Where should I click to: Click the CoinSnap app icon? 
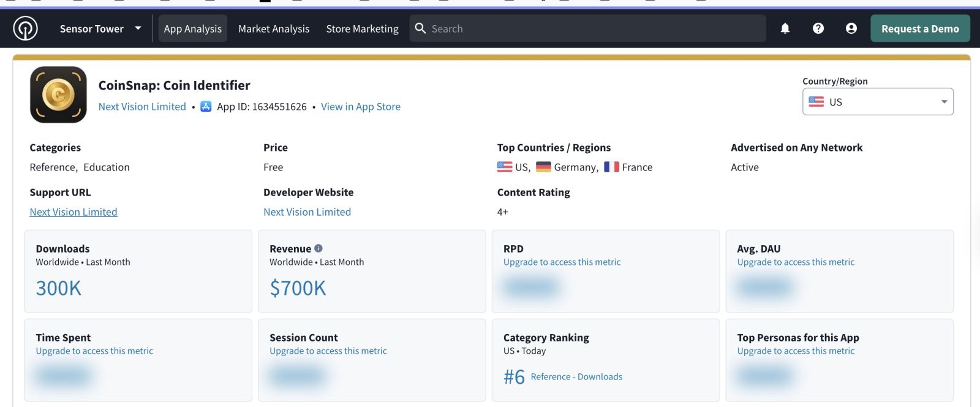(58, 94)
